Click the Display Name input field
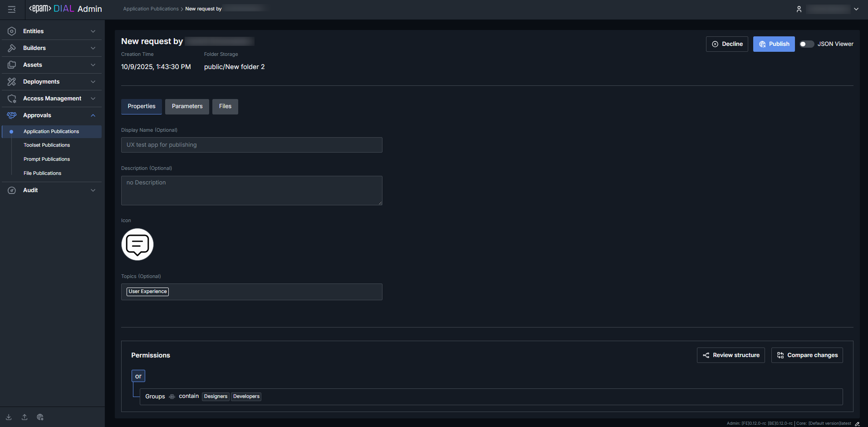Viewport: 868px width, 427px height. (251, 145)
